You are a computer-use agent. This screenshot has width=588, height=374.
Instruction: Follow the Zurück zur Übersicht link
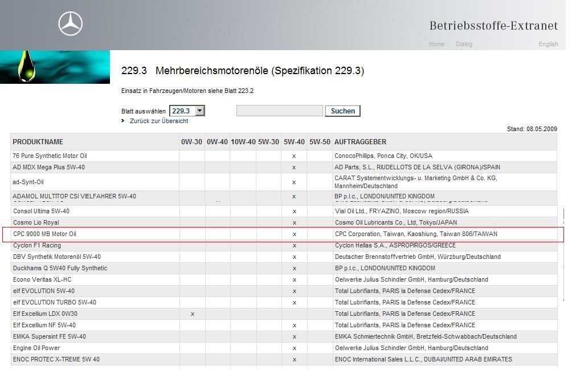coord(158,121)
